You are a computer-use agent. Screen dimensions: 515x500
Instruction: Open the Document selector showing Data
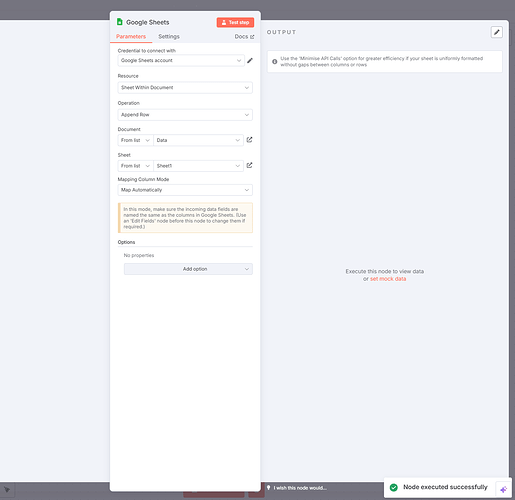coord(198,140)
